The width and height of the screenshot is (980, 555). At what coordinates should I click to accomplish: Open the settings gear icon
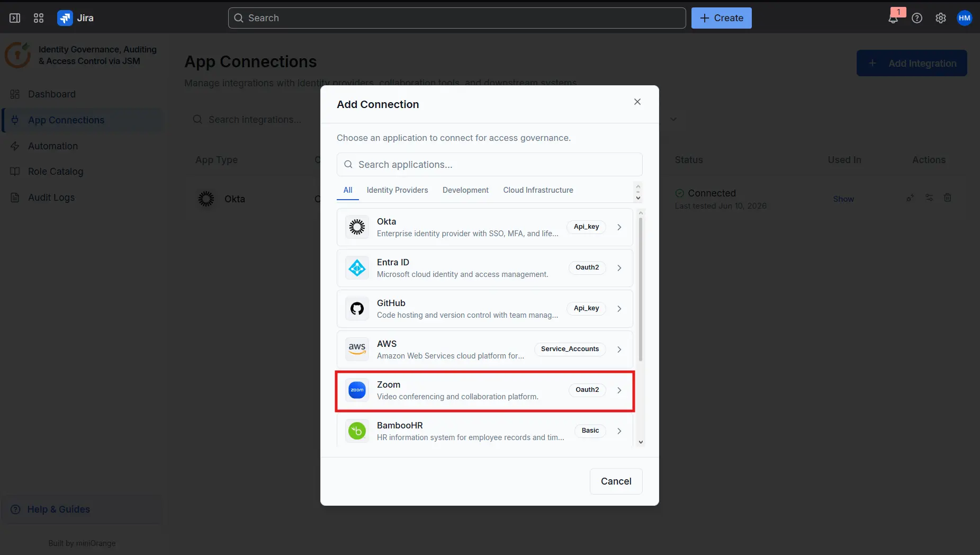tap(941, 18)
